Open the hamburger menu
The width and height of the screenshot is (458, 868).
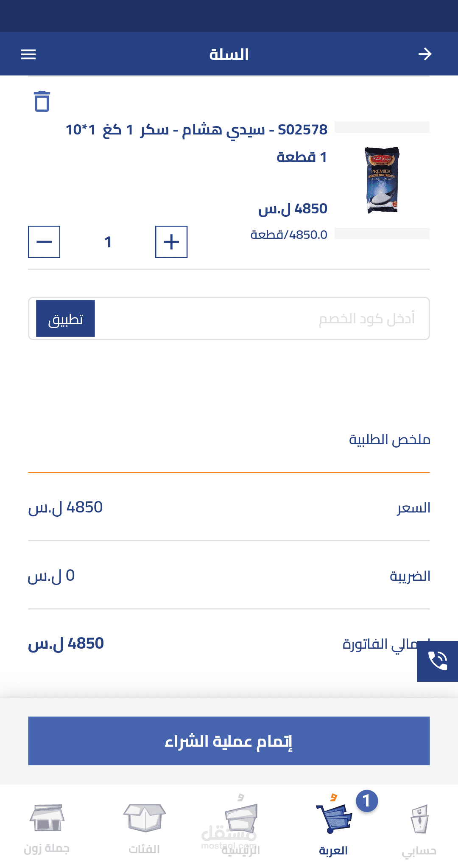click(28, 54)
